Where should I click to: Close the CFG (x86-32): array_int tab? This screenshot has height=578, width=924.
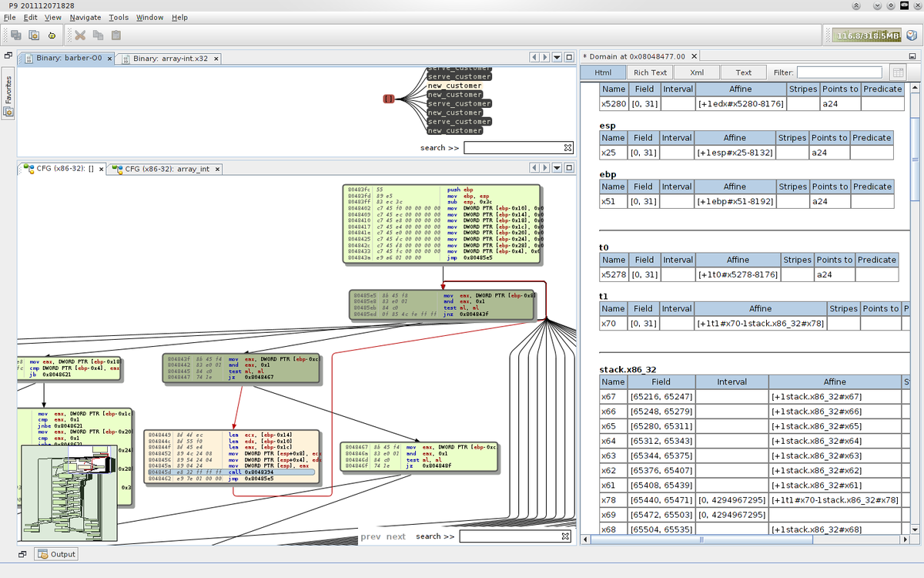point(217,169)
